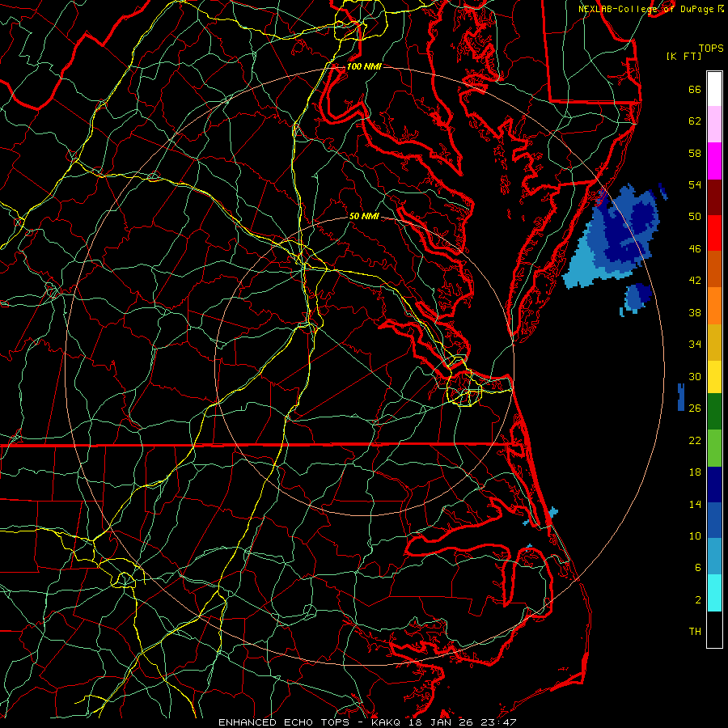
Task: Click the cyan legend swatch
Action: coord(714,593)
